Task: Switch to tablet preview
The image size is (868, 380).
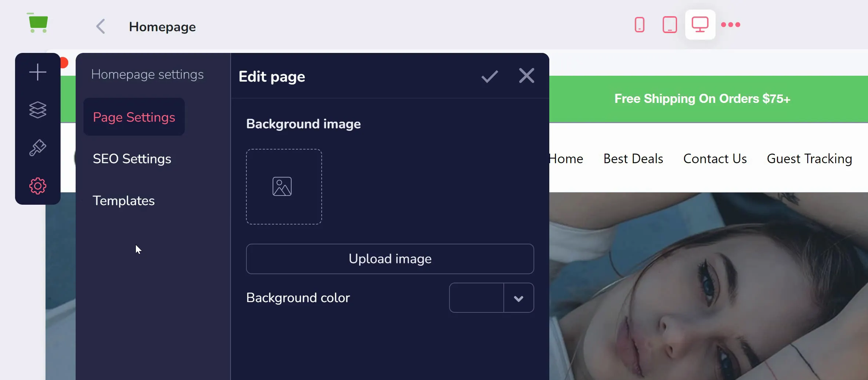Action: pos(670,25)
